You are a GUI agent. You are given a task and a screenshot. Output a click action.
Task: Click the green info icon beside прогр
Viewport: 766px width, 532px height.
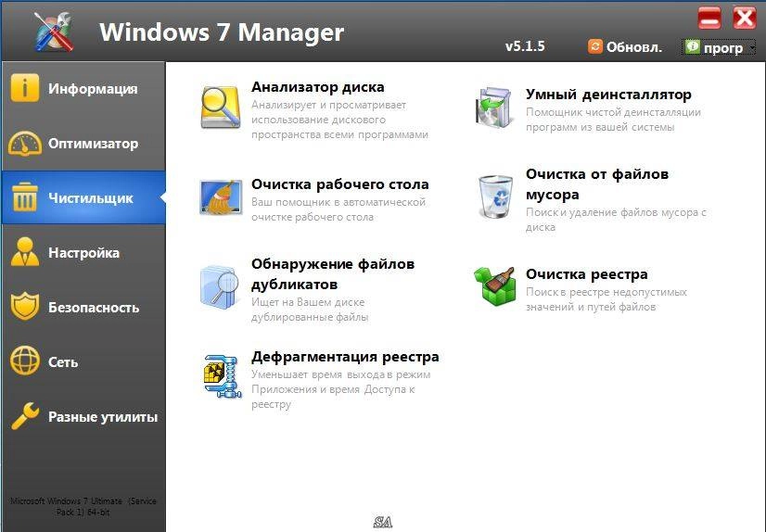692,46
